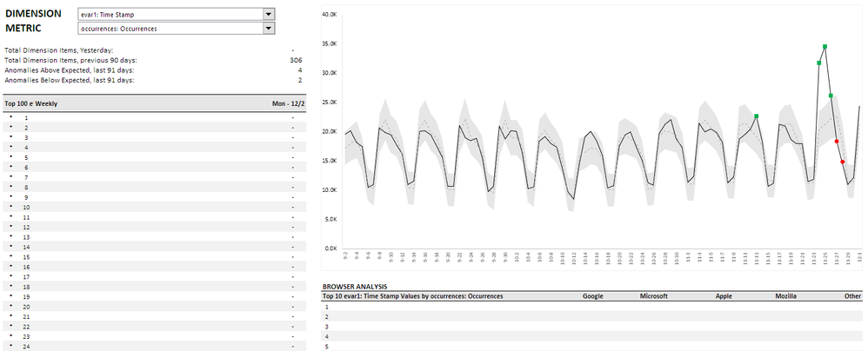The height and width of the screenshot is (351, 868).
Task: Click the 10.0K y-axis label
Action: click(329, 190)
